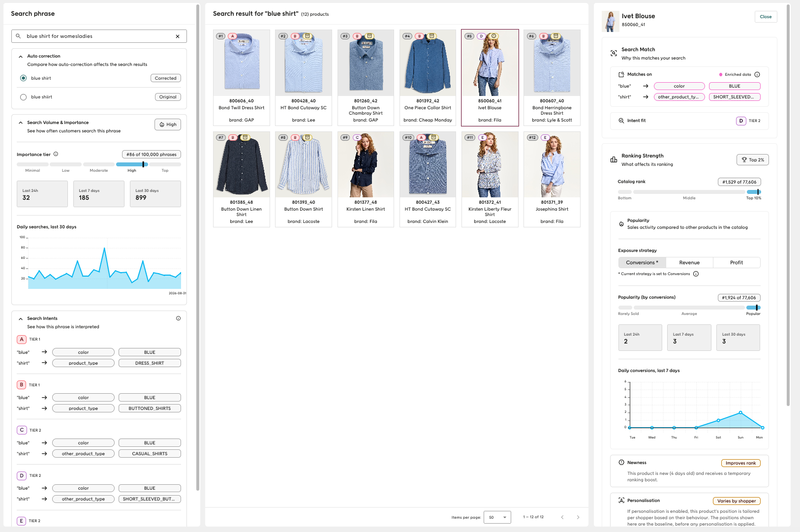This screenshot has height=532, width=800.
Task: Click the Personalisation icon
Action: click(621, 501)
